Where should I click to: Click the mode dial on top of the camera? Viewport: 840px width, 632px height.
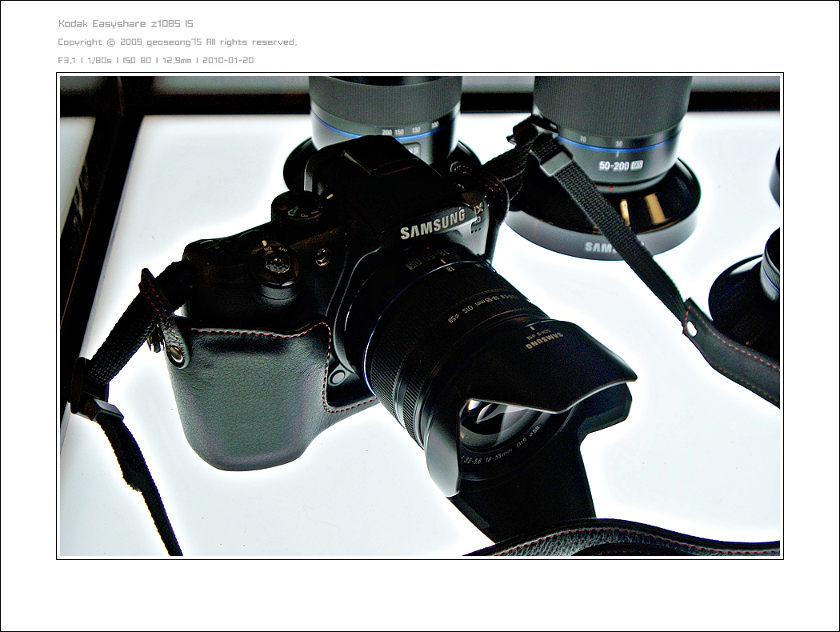298,207
